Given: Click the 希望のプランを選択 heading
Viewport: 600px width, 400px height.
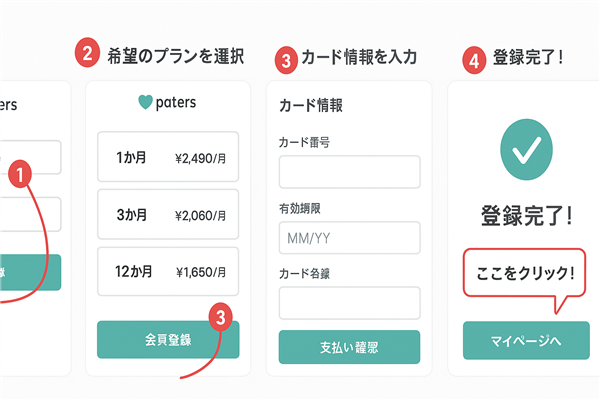Looking at the screenshot, I should [x=176, y=55].
